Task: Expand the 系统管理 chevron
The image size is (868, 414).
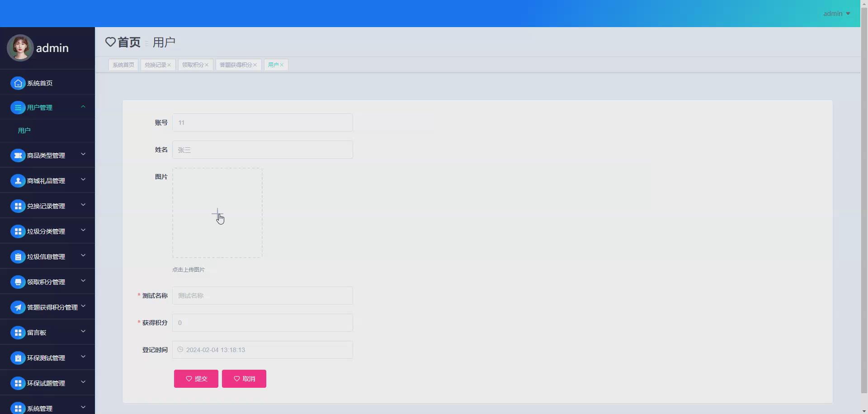Action: (x=83, y=408)
